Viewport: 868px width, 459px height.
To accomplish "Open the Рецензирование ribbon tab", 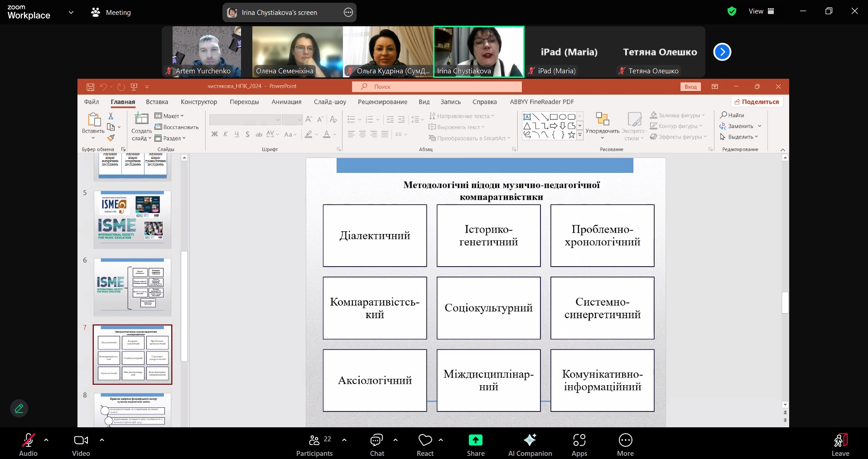I will [x=382, y=102].
